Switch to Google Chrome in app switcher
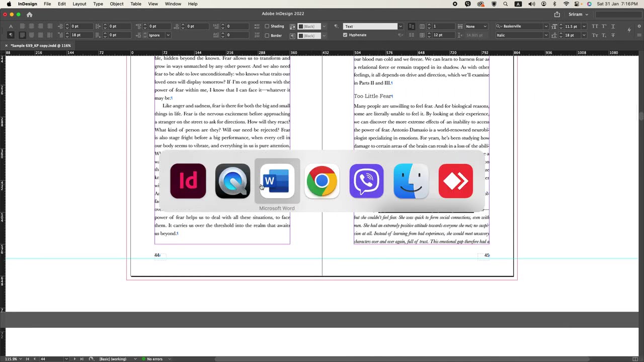 (322, 181)
